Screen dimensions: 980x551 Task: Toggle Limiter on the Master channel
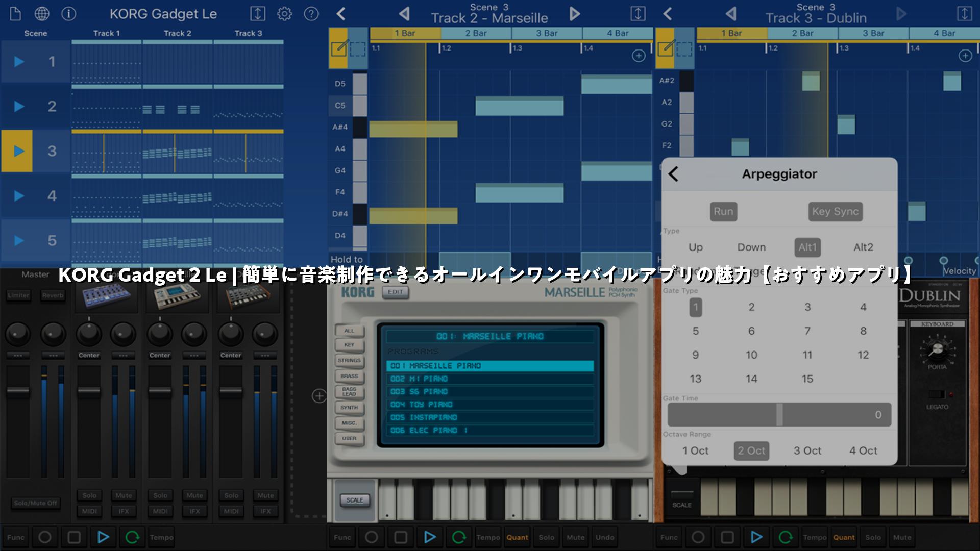tap(18, 295)
